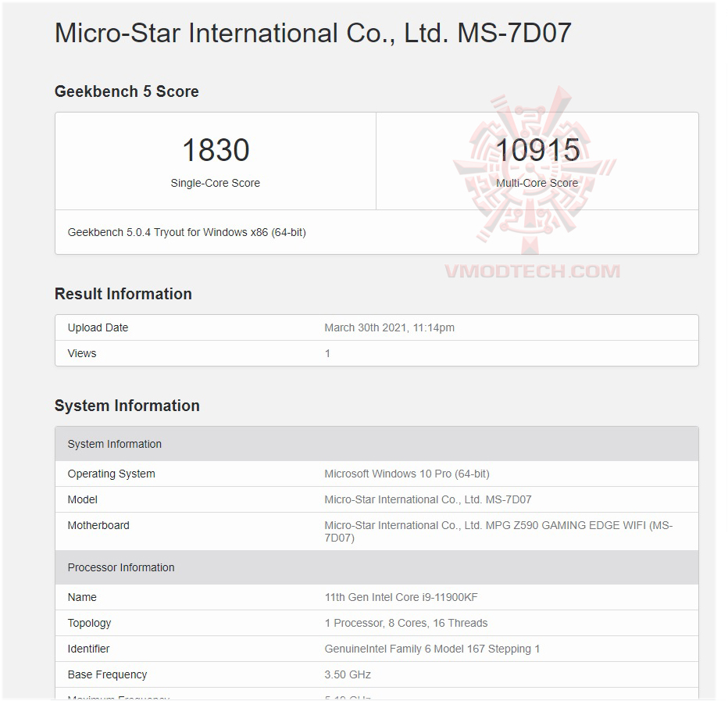Click 'Microsoft Windows 10 Pro (64-bit)' value
Screen dimensions: 728x701
(407, 474)
